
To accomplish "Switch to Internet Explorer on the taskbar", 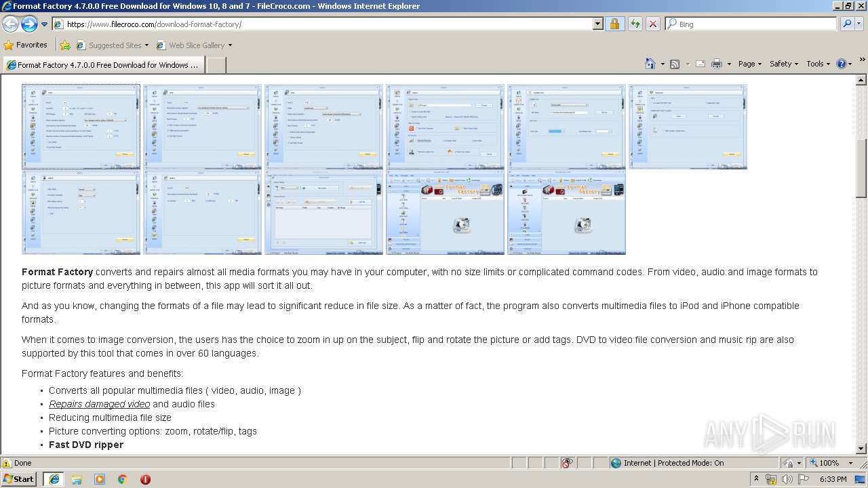I will pyautogui.click(x=54, y=479).
